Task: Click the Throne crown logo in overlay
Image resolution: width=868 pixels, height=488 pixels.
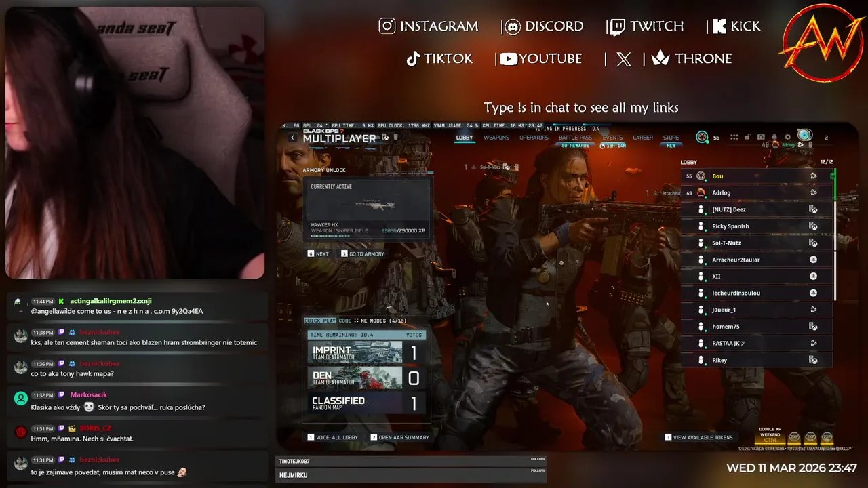Action: [660, 58]
